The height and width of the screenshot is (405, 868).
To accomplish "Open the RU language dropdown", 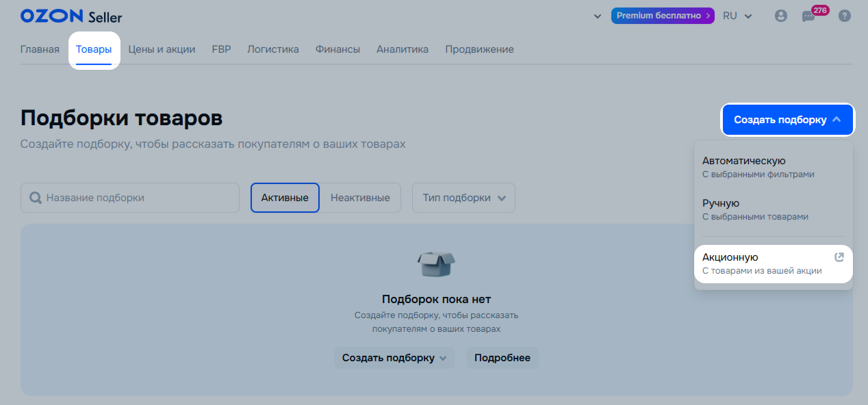I will tap(737, 16).
